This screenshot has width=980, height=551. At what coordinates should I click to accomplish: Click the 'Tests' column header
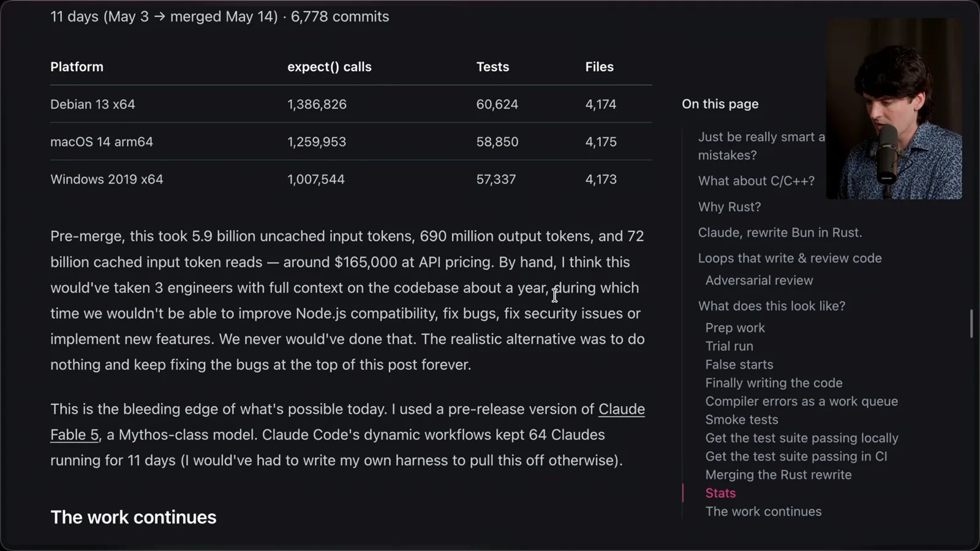pyautogui.click(x=493, y=67)
